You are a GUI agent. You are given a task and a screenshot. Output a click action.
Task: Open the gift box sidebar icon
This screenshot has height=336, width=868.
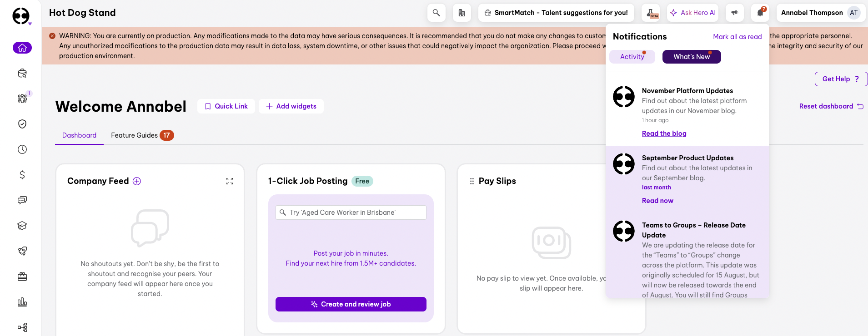point(22,277)
